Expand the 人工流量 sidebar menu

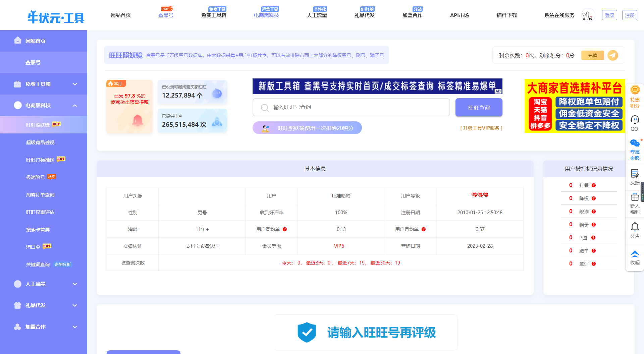pos(75,284)
